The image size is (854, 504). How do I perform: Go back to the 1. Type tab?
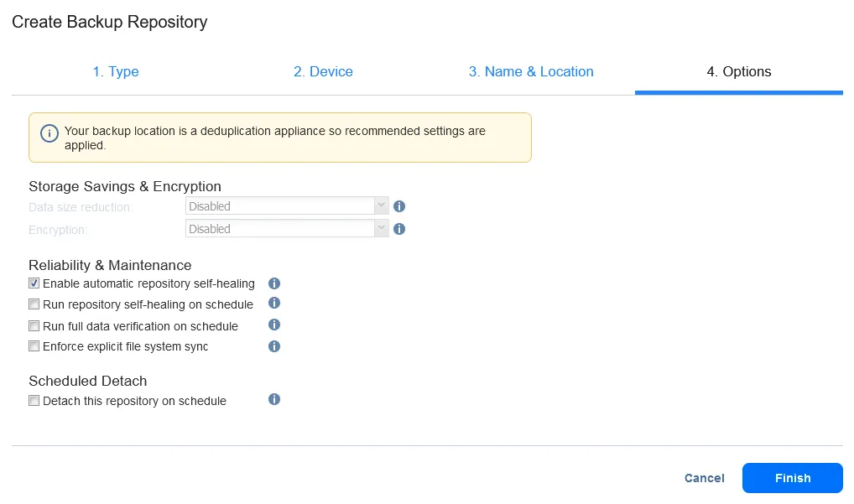(116, 72)
